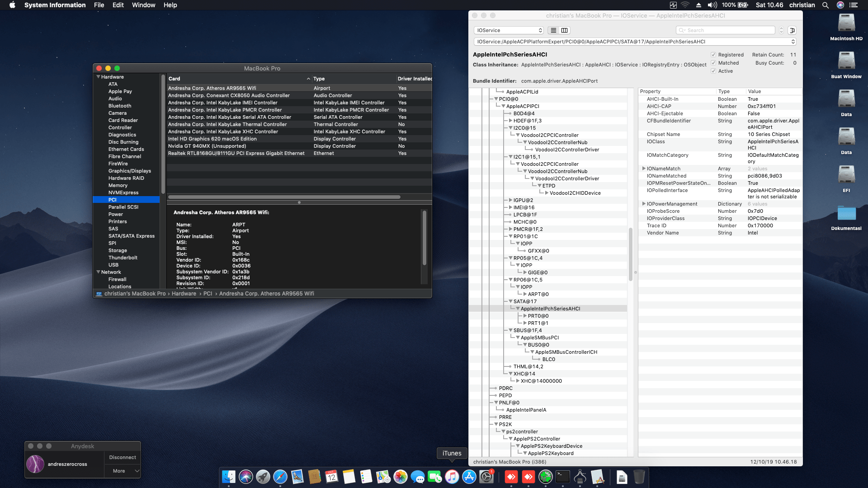Click the More button in AnyDesk
The image size is (868, 488).
[119, 471]
